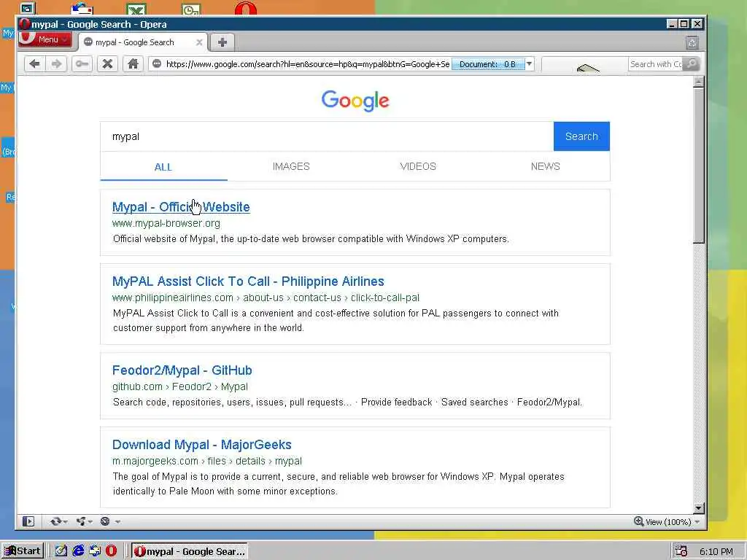Click the github.com › Feodor2 › Mypal text

[x=180, y=386]
